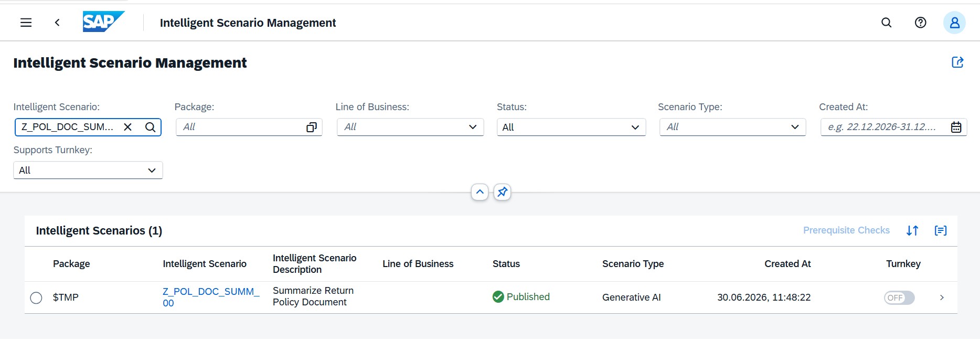Go back using the header back arrow
The image size is (980, 340).
click(x=57, y=23)
